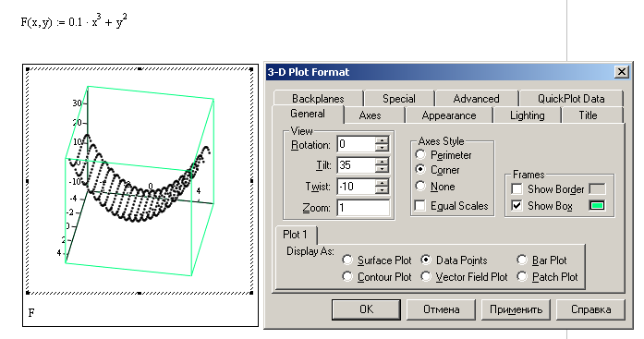Increase the Rotation spinner value
The image size is (644, 339).
(x=382, y=140)
